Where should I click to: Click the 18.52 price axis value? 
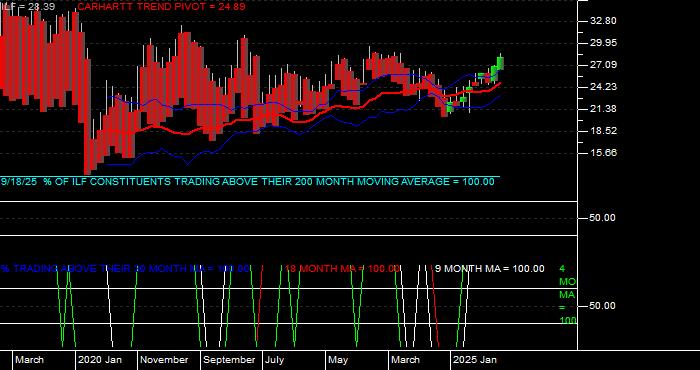(603, 131)
